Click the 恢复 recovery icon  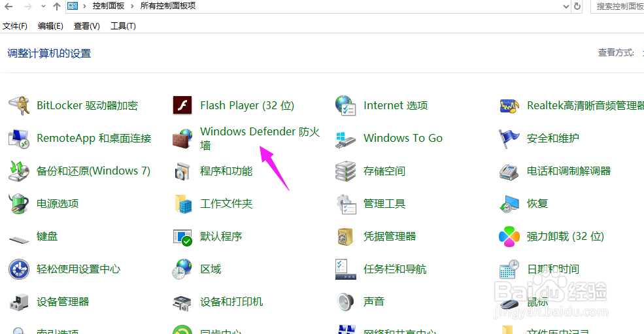click(x=509, y=204)
